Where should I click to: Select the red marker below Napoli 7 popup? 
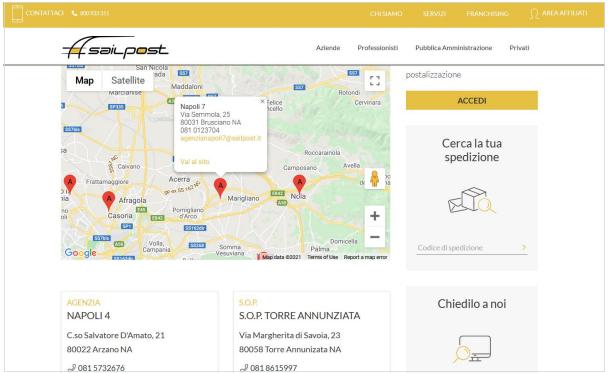[220, 188]
